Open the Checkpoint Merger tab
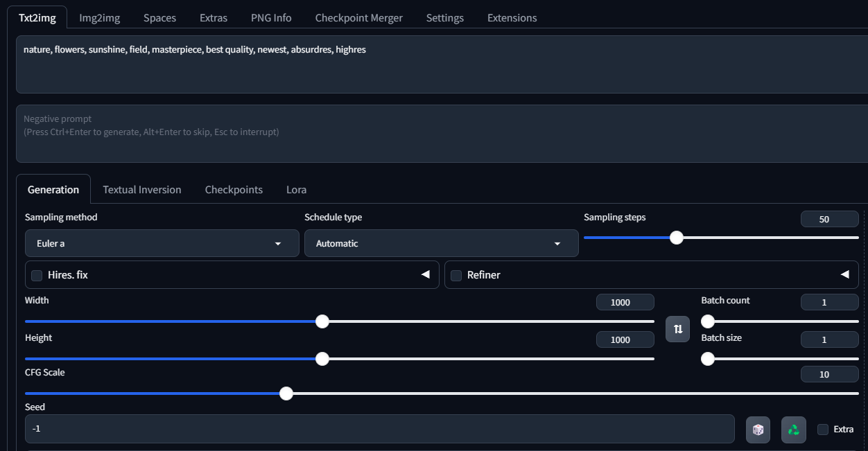868x451 pixels. [358, 18]
